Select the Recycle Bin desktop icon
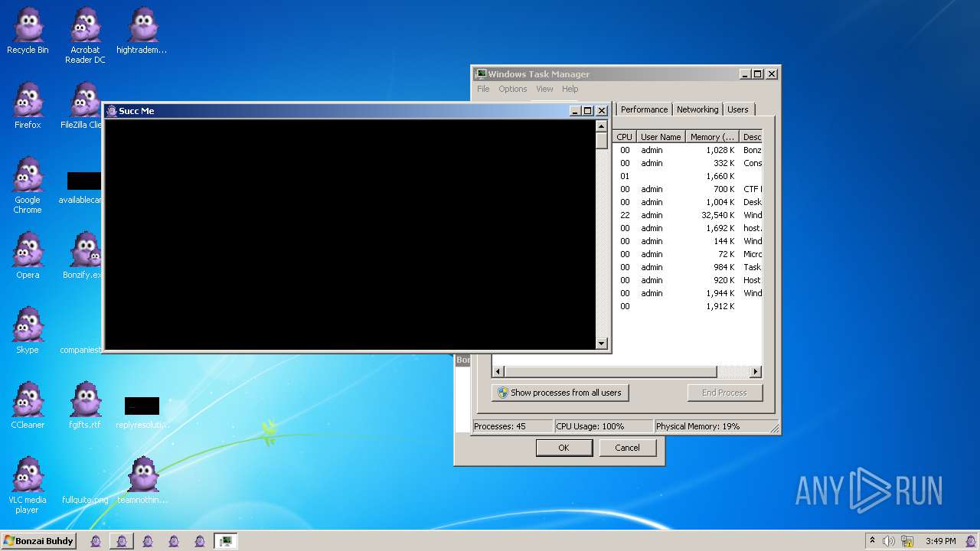 [x=28, y=31]
